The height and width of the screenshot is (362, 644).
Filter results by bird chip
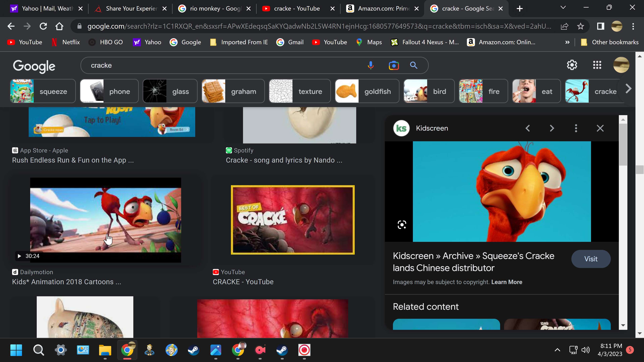[429, 91]
